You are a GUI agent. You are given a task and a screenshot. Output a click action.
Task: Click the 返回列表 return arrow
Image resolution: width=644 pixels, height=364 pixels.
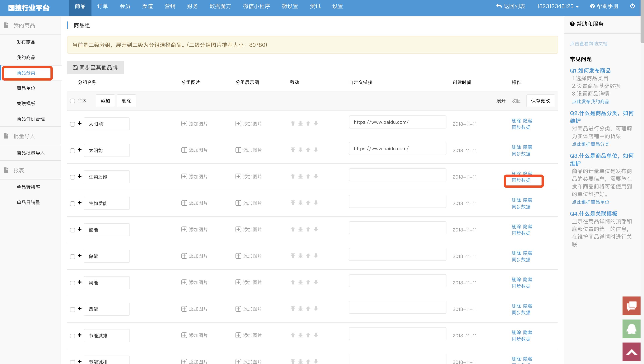pyautogui.click(x=499, y=6)
